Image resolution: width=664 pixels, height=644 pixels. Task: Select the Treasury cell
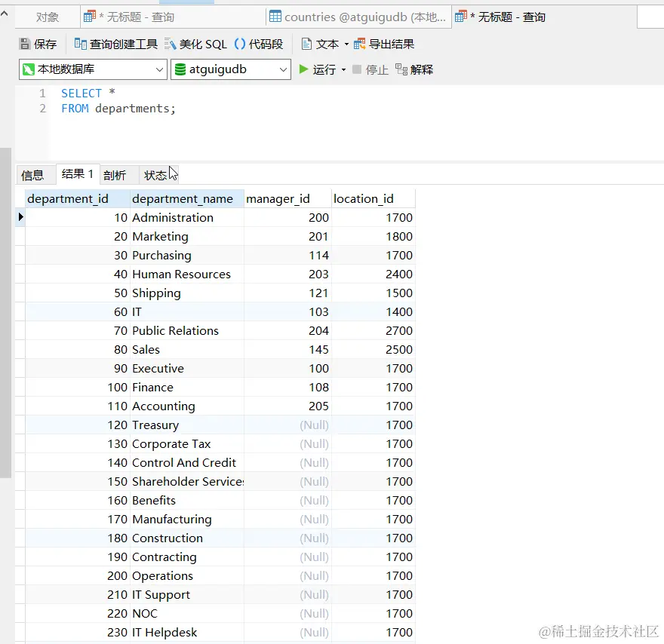pos(187,425)
